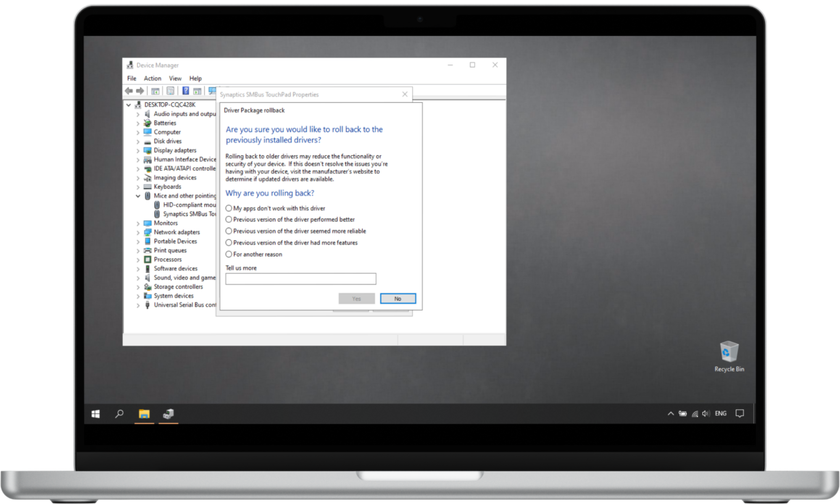The width and height of the screenshot is (840, 504).
Task: Select Portable Devices in the tree
Action: (175, 241)
